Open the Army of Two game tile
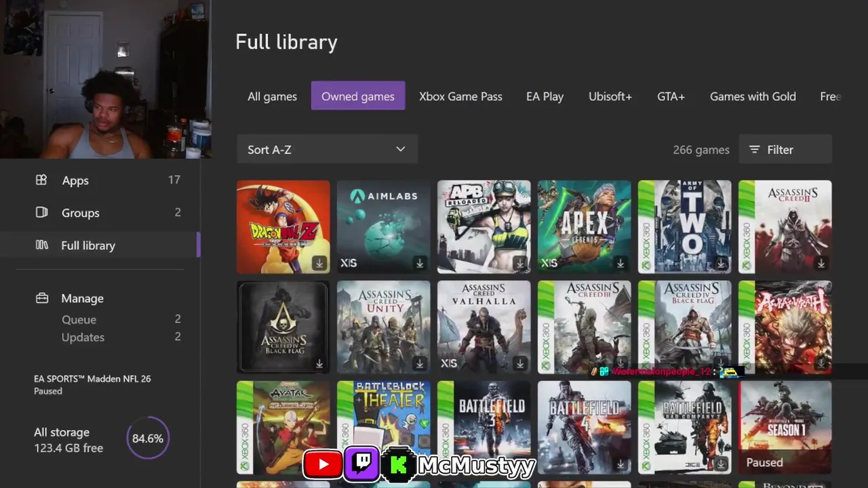 click(684, 226)
